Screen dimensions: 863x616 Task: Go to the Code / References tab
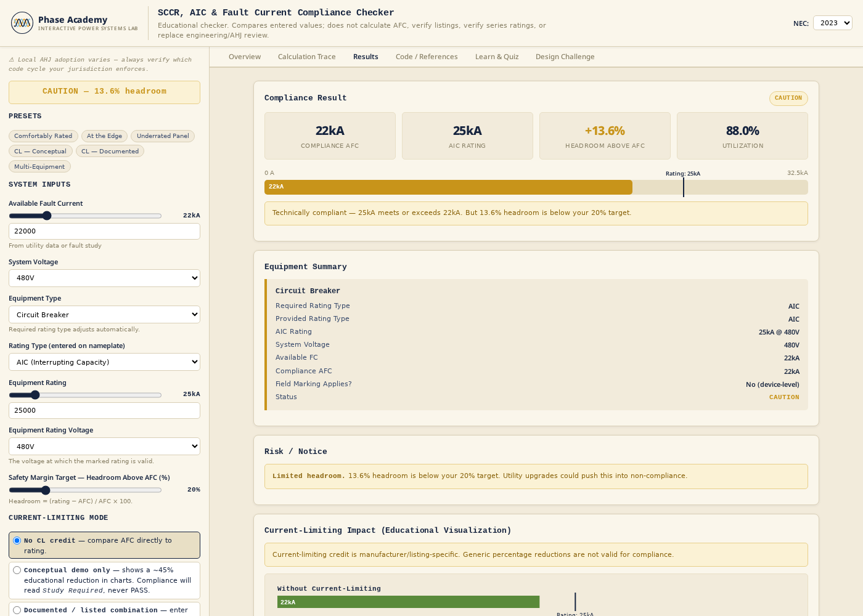[x=427, y=57]
